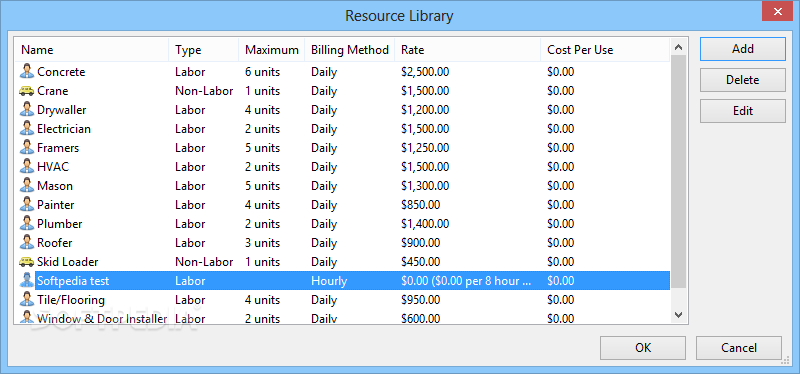Delete the selected resource

click(x=742, y=80)
